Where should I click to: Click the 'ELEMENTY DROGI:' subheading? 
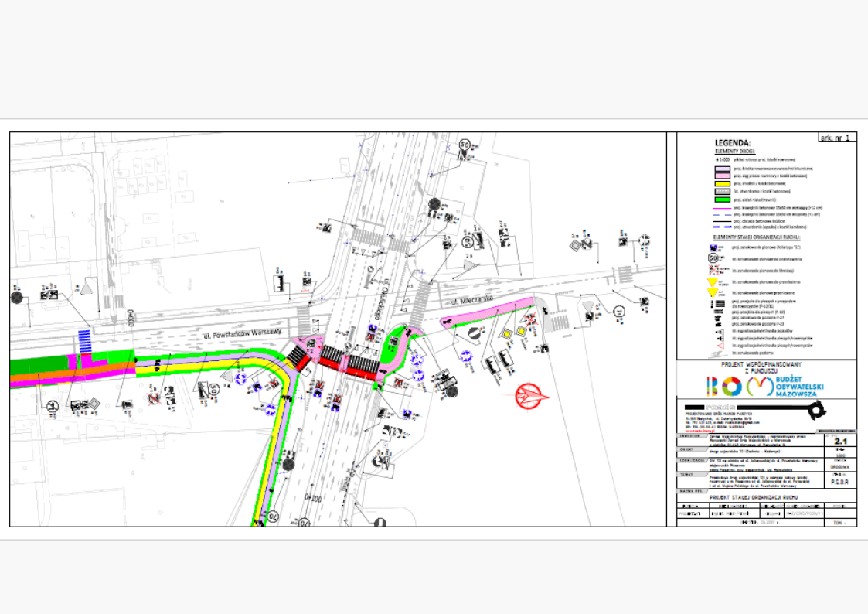pyautogui.click(x=734, y=151)
